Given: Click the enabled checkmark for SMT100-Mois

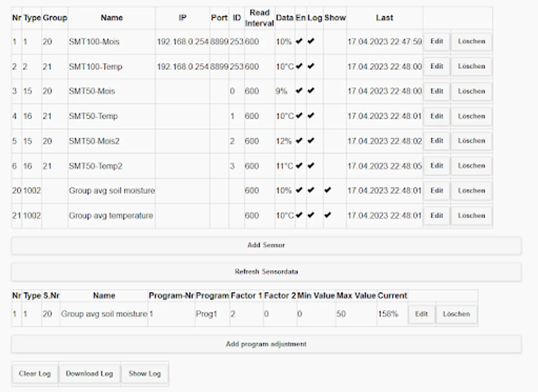Looking at the screenshot, I should coord(299,42).
